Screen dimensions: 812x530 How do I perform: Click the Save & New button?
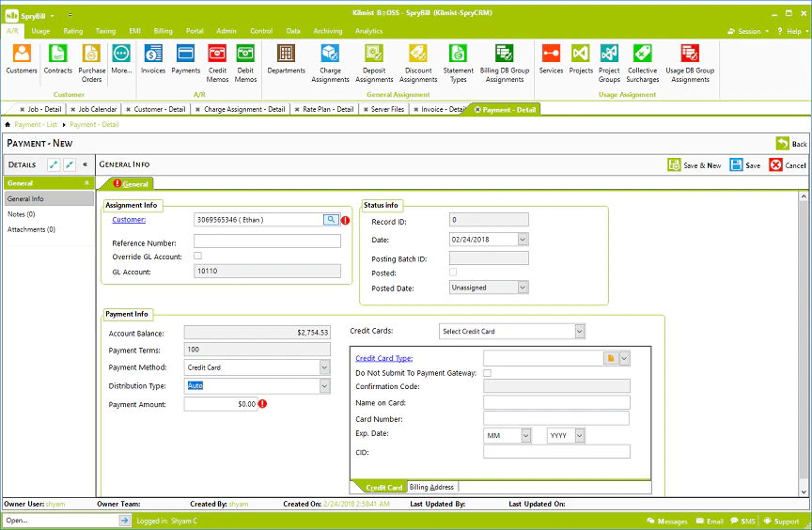pos(695,165)
